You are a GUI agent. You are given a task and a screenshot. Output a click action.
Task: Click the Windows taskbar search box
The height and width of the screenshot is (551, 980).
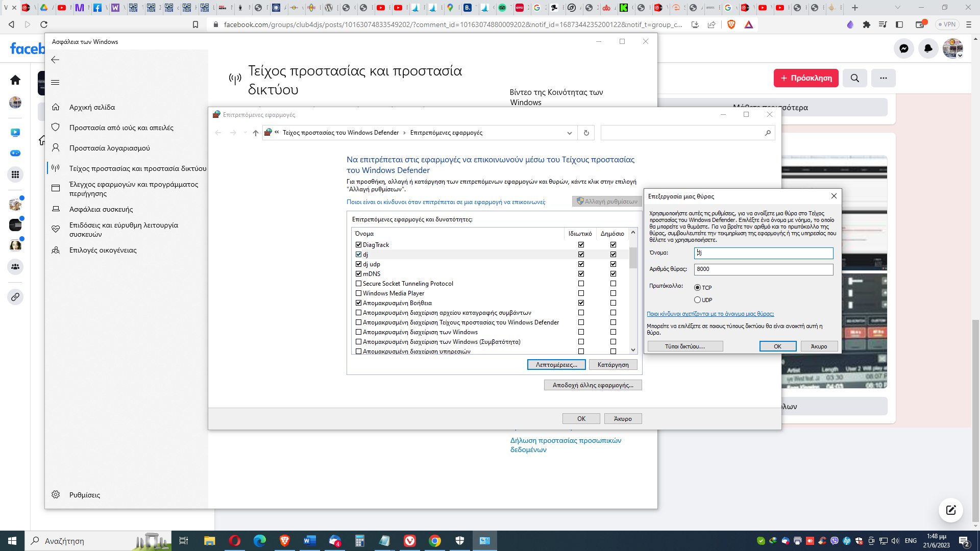click(97, 541)
